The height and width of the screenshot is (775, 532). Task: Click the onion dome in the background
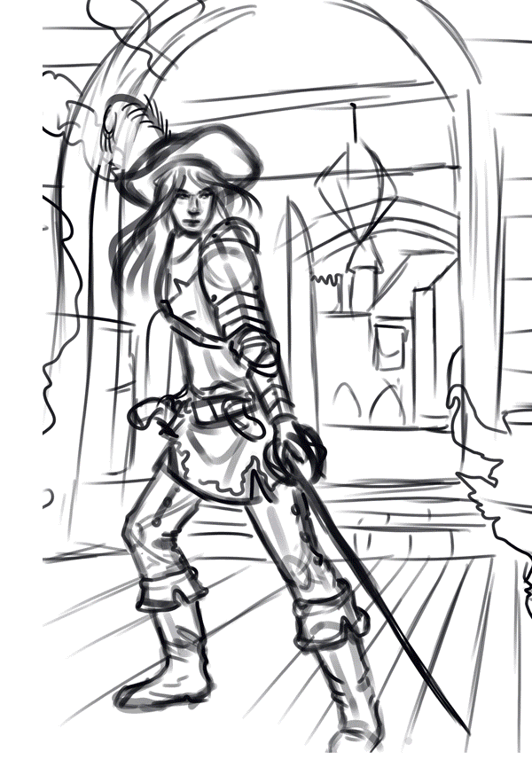pyautogui.click(x=355, y=191)
